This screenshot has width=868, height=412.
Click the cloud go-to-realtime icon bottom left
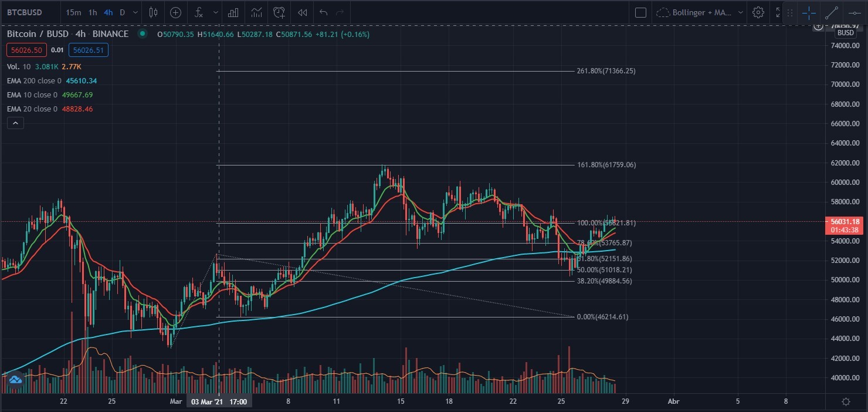[x=15, y=380]
